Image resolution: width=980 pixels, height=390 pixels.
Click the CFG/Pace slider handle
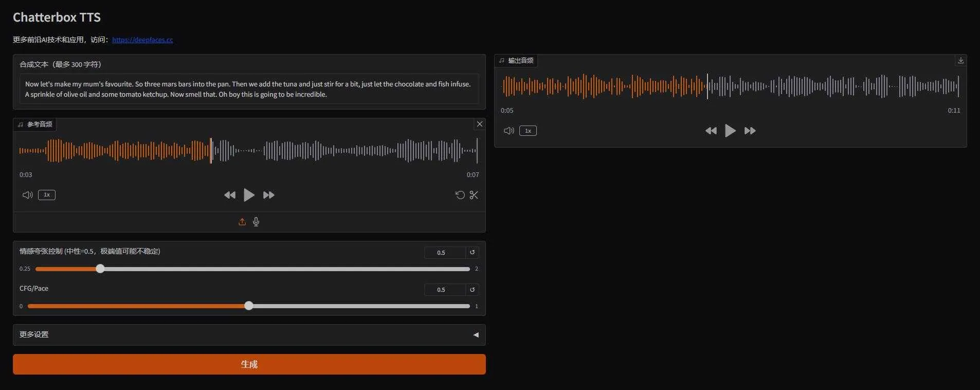tap(249, 306)
